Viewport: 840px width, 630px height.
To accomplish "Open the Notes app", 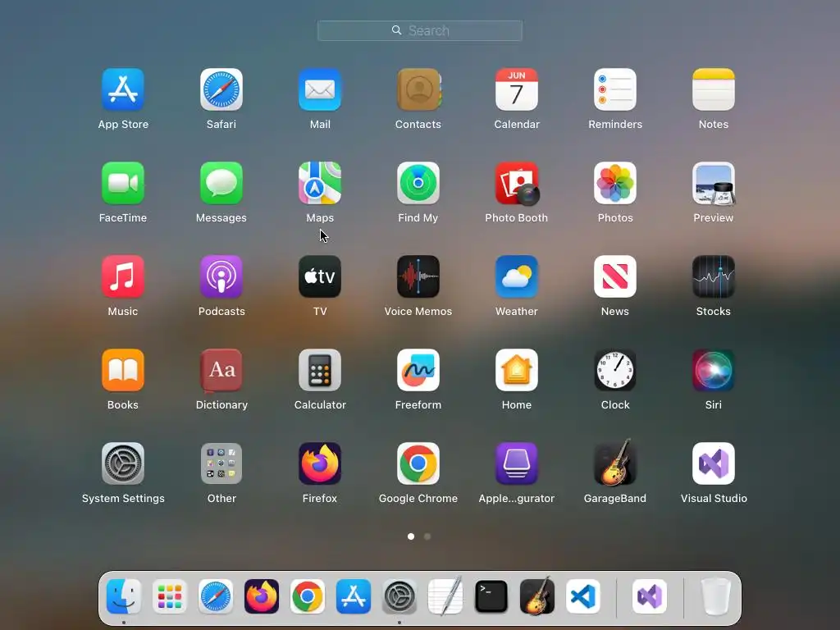I will 714,89.
